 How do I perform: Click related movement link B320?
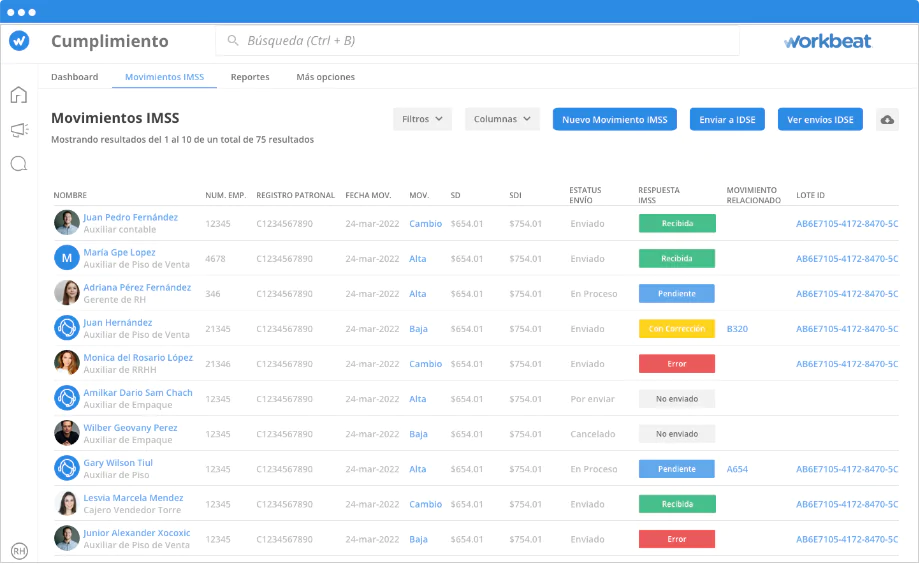pos(737,329)
